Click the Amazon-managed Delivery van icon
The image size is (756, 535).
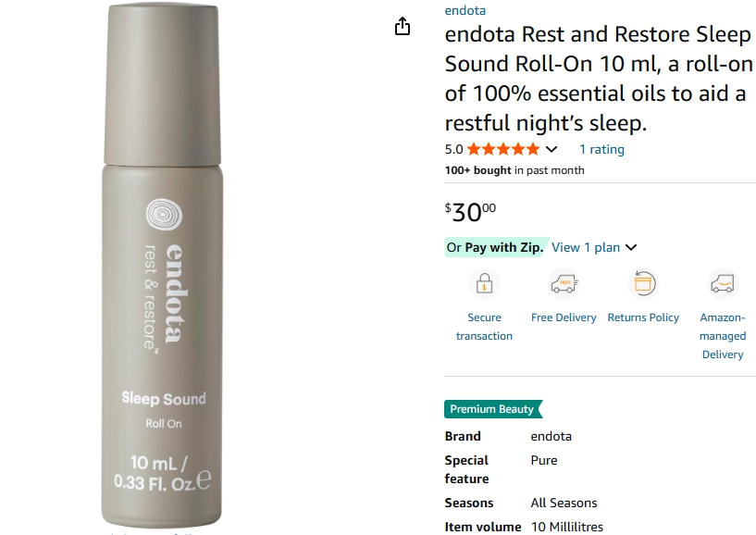tap(723, 283)
